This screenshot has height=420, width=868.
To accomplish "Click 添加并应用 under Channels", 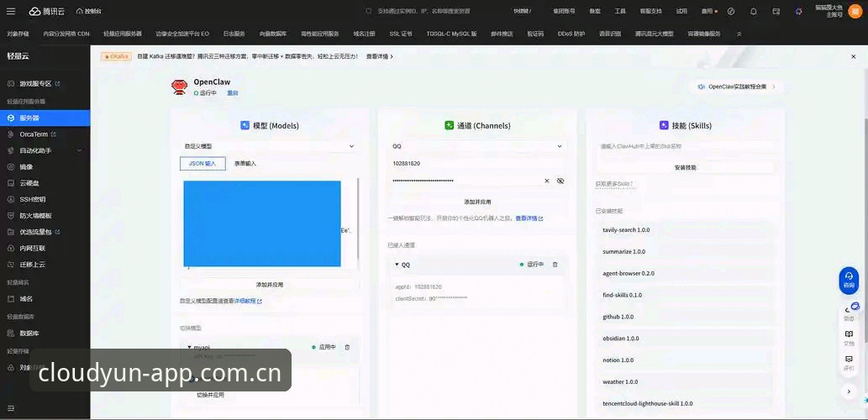I will click(x=476, y=202).
